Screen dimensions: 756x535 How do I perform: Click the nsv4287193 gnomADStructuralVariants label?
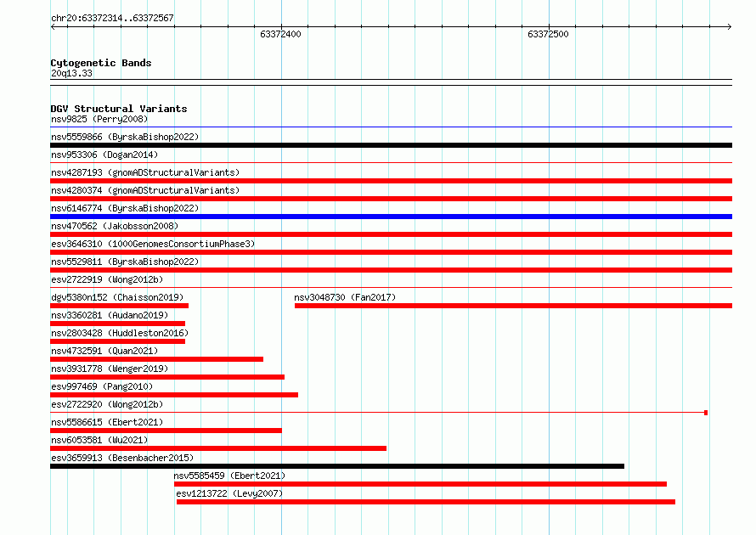point(145,172)
